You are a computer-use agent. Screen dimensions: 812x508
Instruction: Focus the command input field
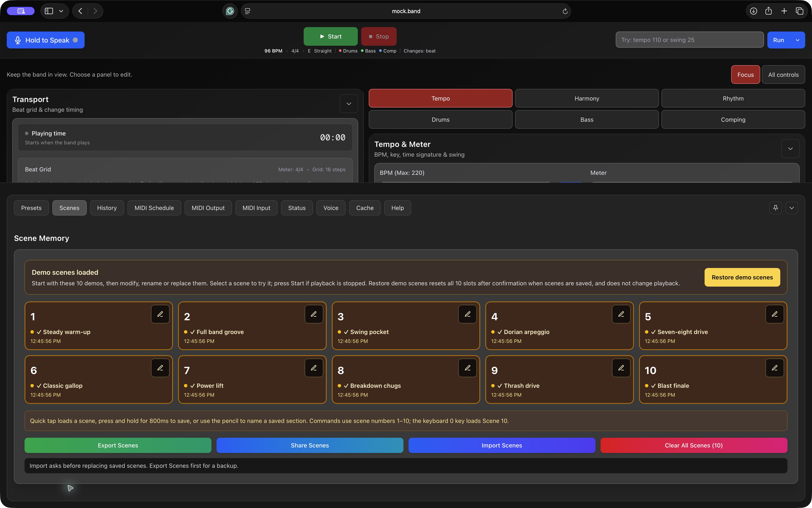pos(690,40)
